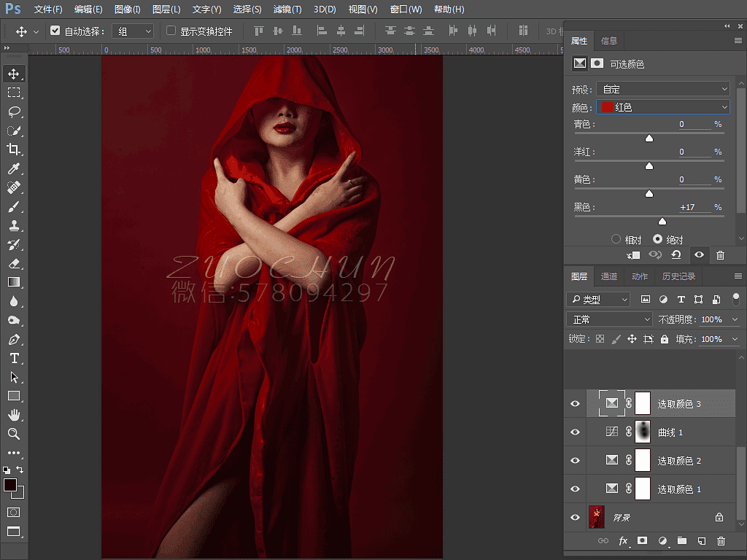Image resolution: width=747 pixels, height=560 pixels.
Task: Click the add layer mask icon
Action: click(x=642, y=541)
